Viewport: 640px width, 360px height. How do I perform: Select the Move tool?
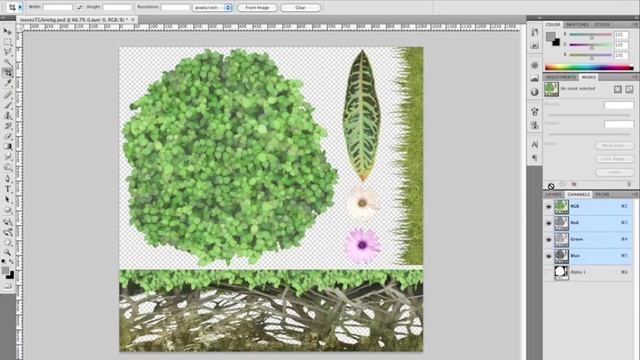(x=7, y=31)
